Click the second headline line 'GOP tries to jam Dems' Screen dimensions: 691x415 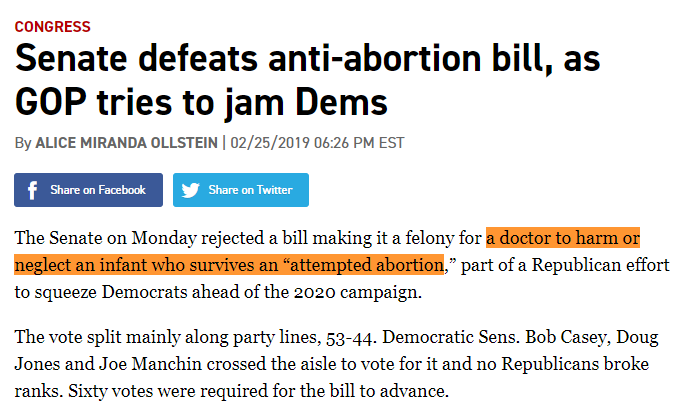coord(201,102)
